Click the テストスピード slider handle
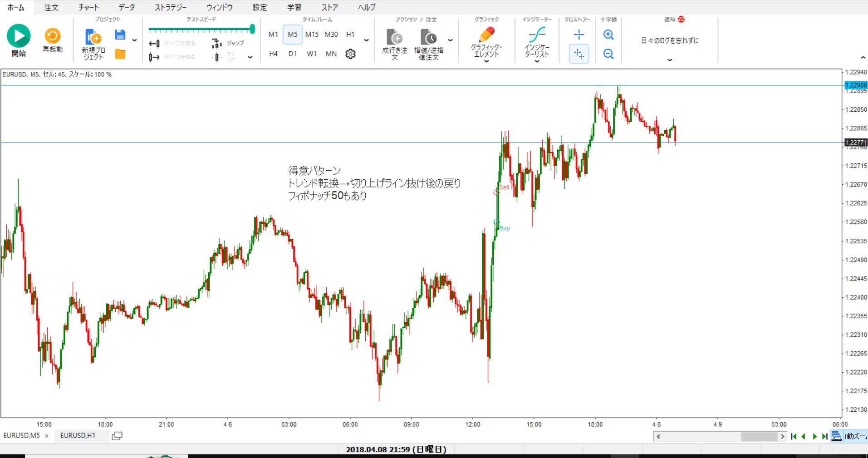The width and height of the screenshot is (868, 458). click(252, 30)
